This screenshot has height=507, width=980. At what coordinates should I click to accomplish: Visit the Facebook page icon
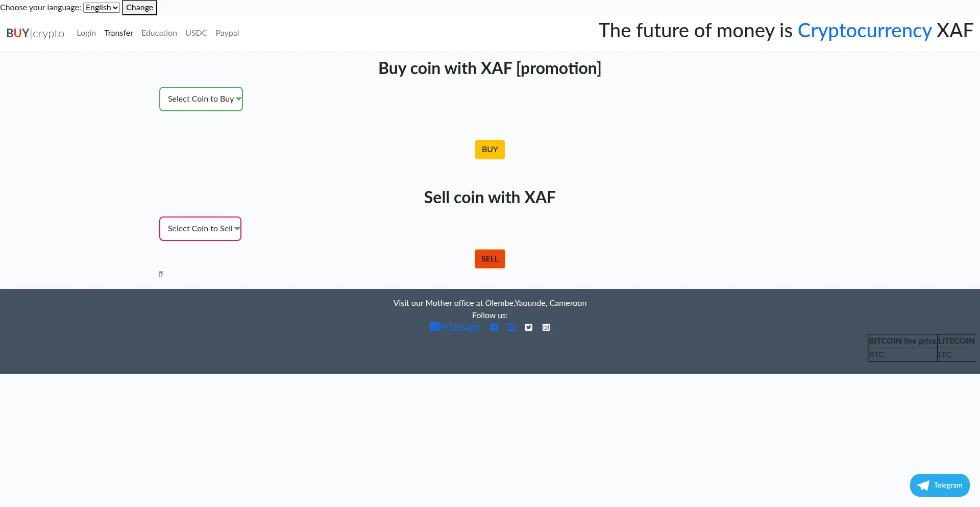tap(494, 327)
